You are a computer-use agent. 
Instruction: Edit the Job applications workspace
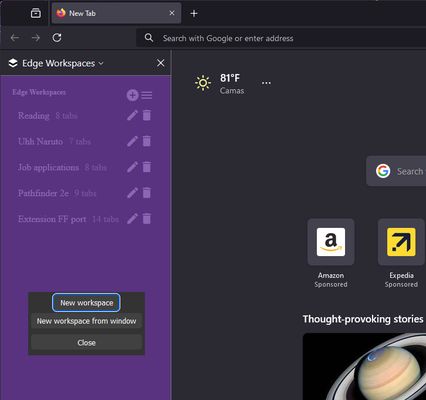(132, 167)
